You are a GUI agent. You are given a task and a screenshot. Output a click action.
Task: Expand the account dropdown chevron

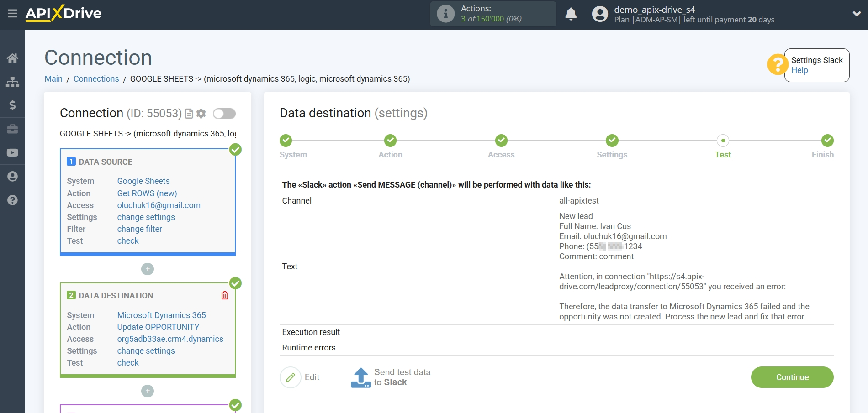857,14
